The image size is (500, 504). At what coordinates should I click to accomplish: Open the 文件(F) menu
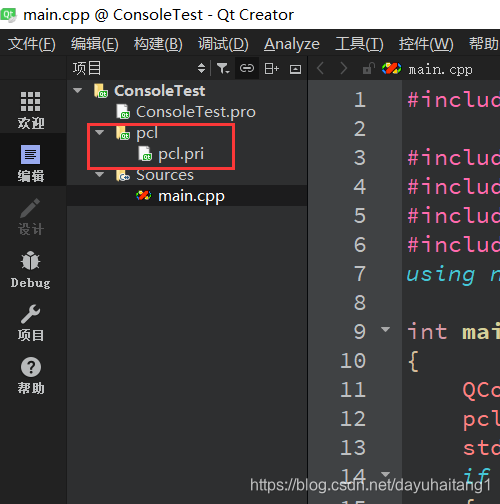pyautogui.click(x=32, y=44)
